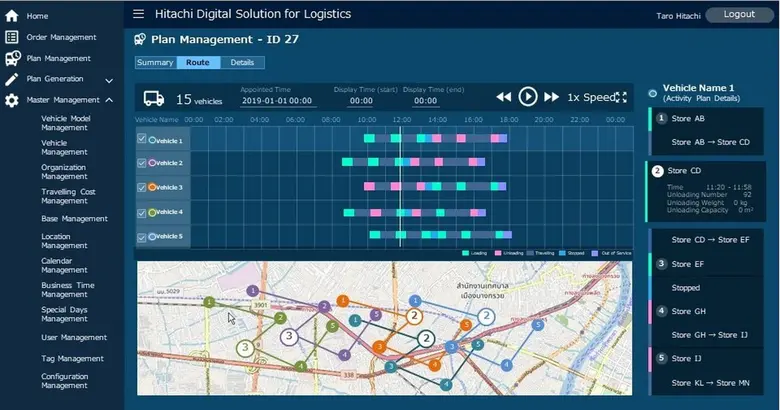Uncheck the Vehicle 1 checkbox

[x=141, y=140]
